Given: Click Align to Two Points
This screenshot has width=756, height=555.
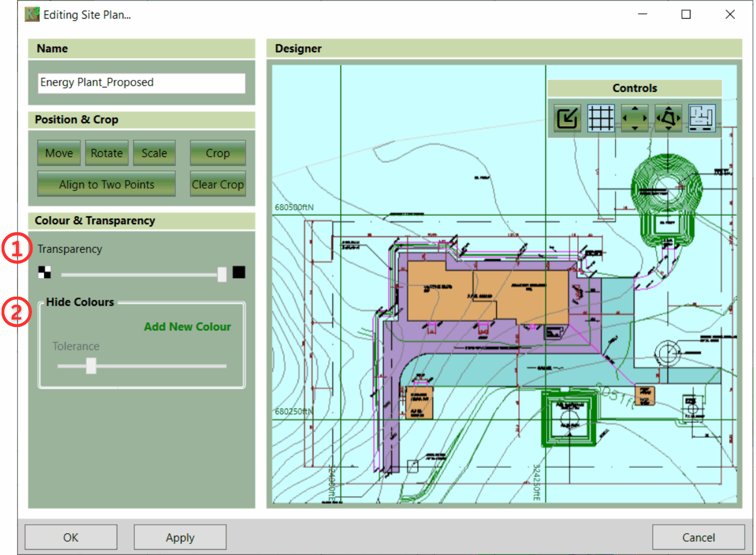Looking at the screenshot, I should pos(107,185).
